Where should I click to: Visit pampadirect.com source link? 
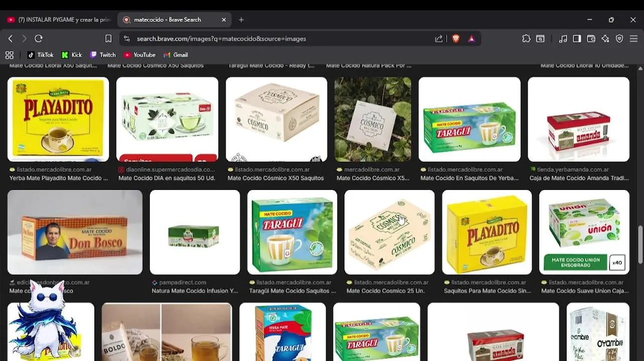pos(180,282)
